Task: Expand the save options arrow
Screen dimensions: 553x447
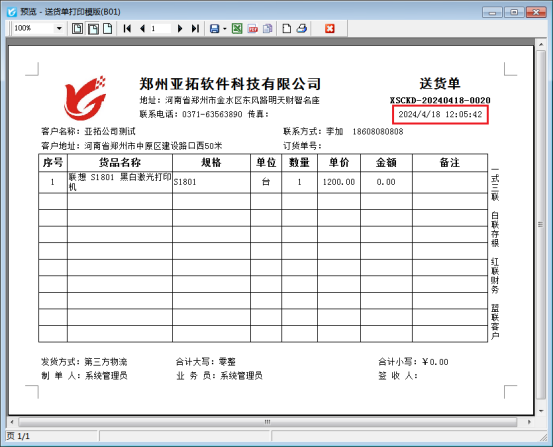Action: [225, 29]
